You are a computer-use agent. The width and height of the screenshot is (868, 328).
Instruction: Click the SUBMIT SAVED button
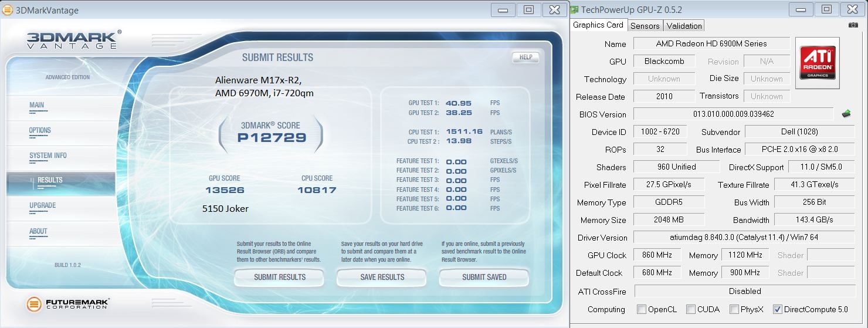[484, 278]
